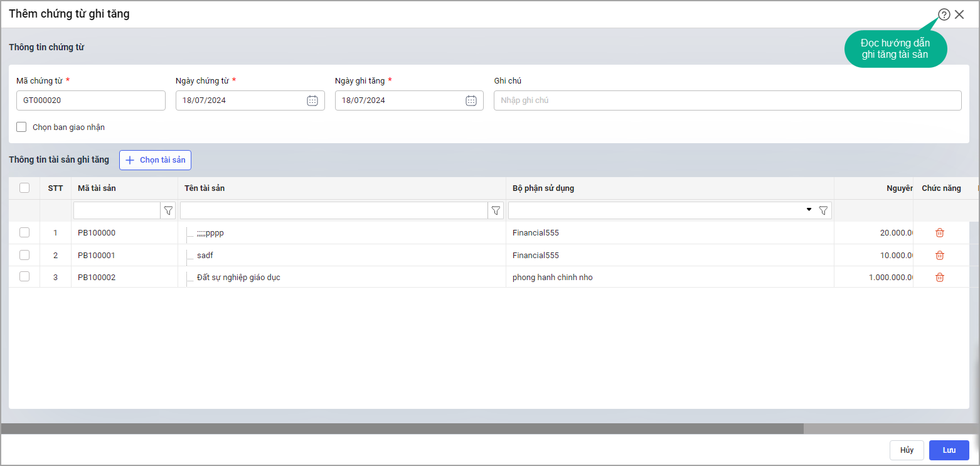Viewport: 980px width, 466px height.
Task: Click filter icon for Tên tài sản column
Action: pyautogui.click(x=496, y=211)
